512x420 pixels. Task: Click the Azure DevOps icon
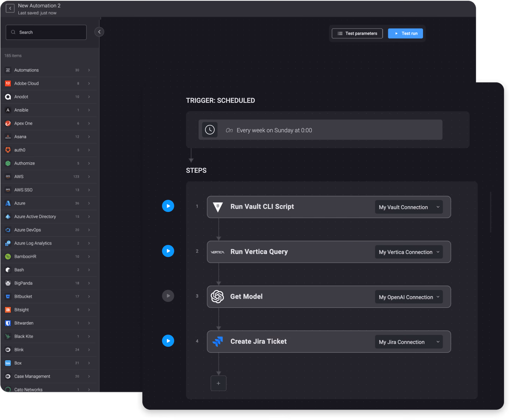8,230
